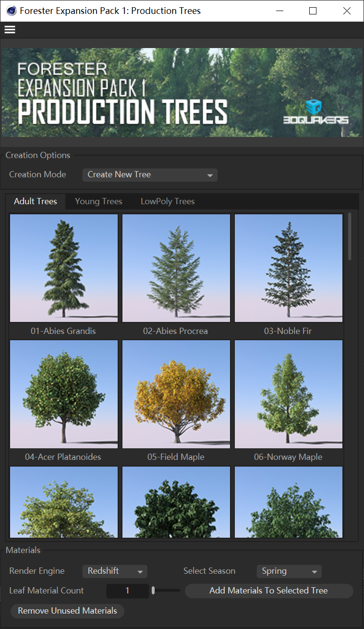This screenshot has height=629, width=364.
Task: Click the Creation Mode label
Action: 38,174
